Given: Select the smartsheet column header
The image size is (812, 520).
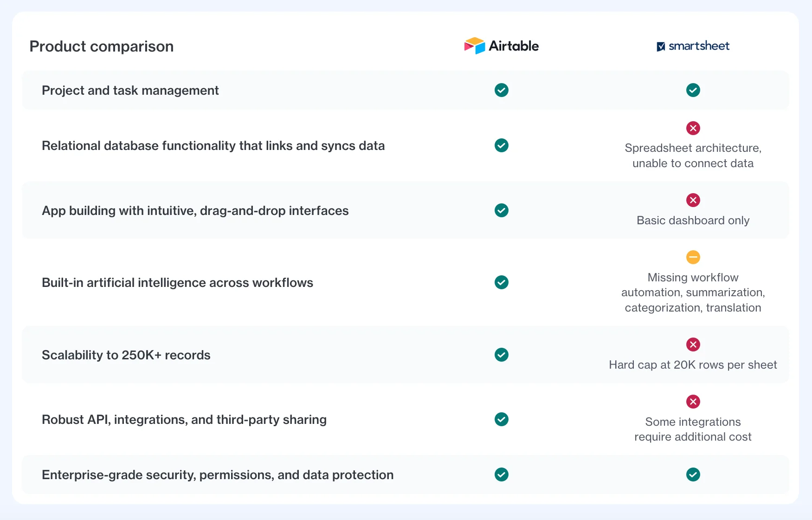Looking at the screenshot, I should tap(693, 46).
